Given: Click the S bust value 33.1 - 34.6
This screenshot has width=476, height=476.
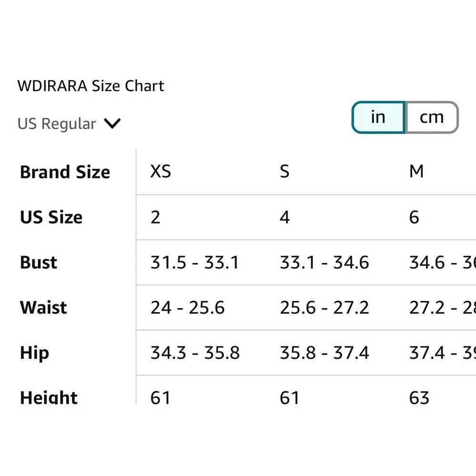Looking at the screenshot, I should [324, 262].
